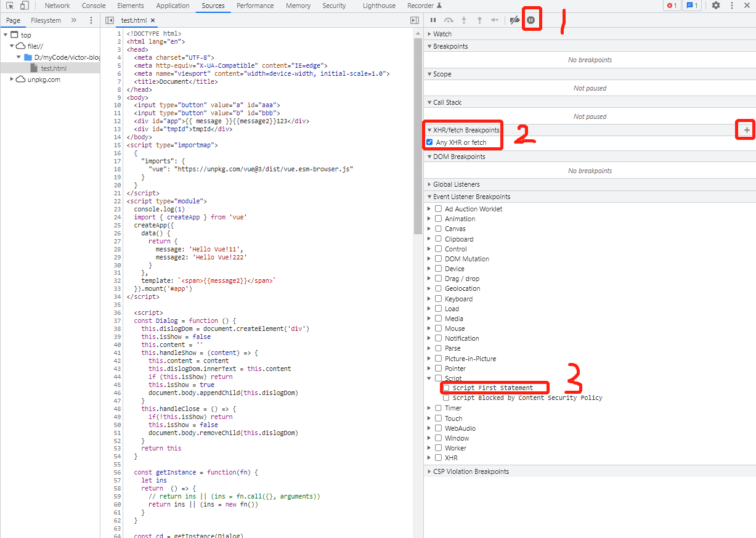Image resolution: width=756 pixels, height=538 pixels.
Task: Check the Mouse event listener checkbox
Action: [x=438, y=328]
